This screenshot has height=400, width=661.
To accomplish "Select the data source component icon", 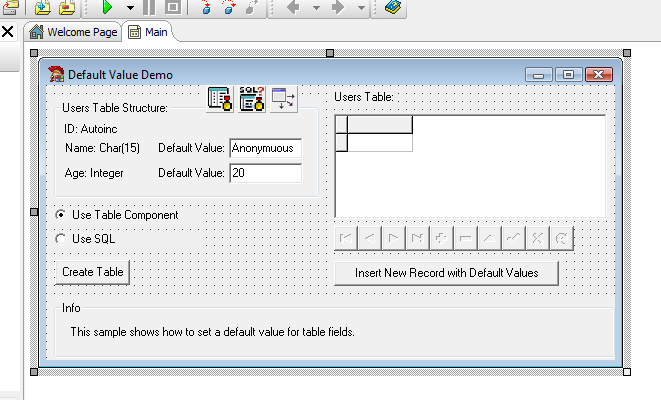I will click(284, 98).
